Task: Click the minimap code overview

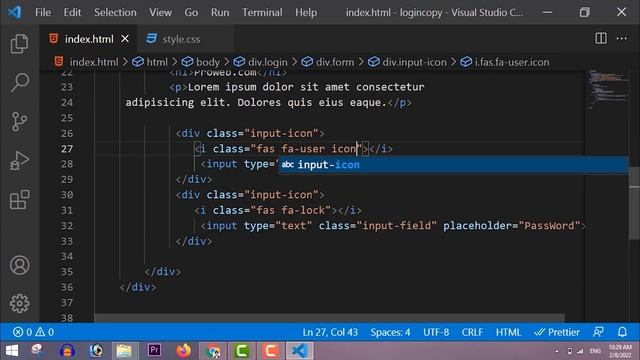Action: coord(608,89)
